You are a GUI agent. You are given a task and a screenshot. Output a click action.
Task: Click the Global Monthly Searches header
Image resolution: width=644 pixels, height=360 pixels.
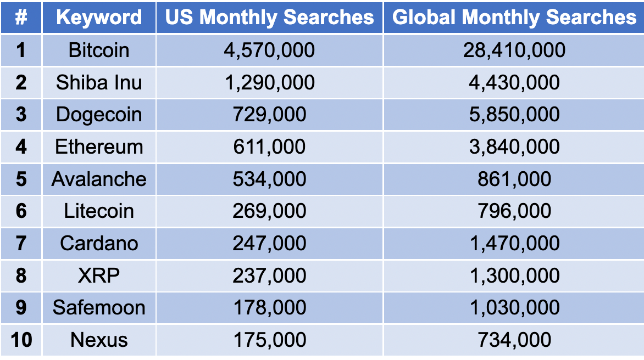click(x=514, y=17)
